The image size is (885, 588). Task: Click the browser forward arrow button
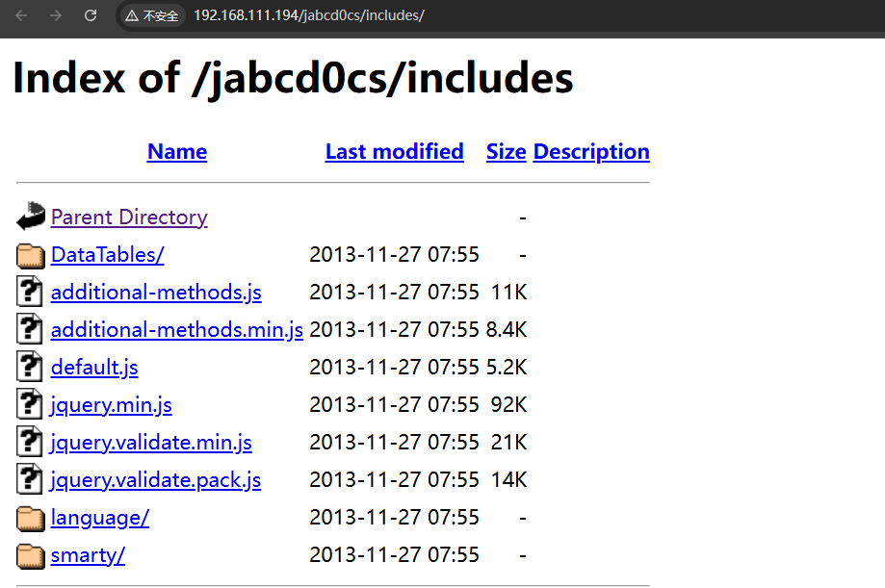click(55, 15)
